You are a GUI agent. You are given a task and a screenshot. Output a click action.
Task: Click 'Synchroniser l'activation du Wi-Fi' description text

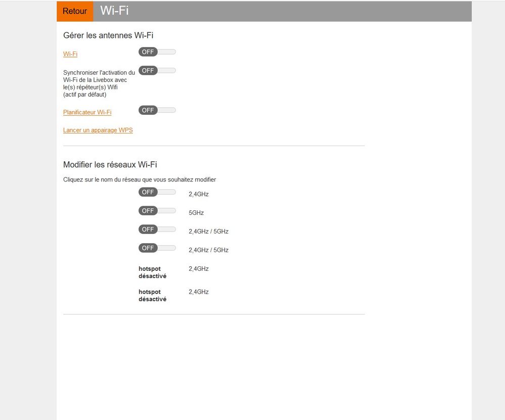(x=99, y=83)
